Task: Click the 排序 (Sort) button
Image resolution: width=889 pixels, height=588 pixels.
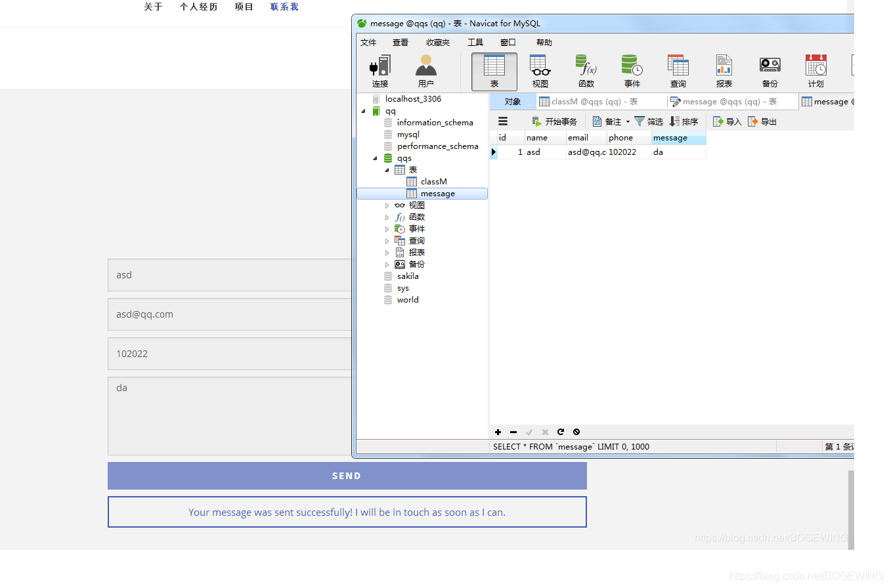Action: [684, 121]
